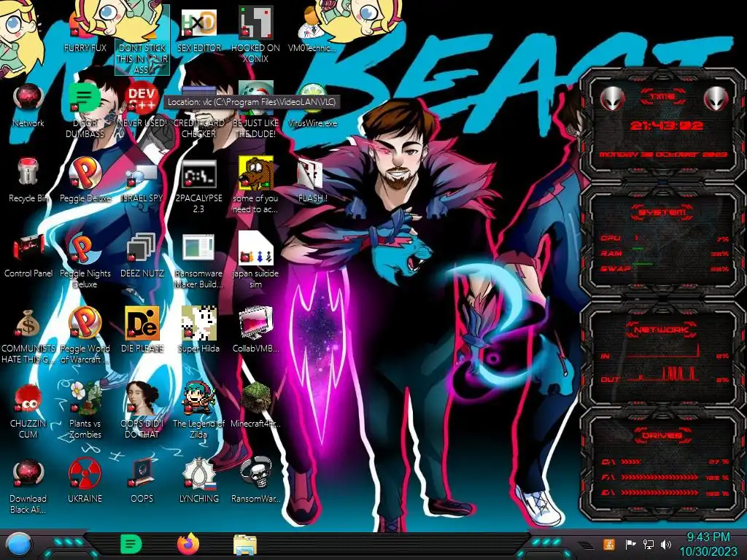Click the widget clock reading 21:43
747x560 pixels.
pos(667,125)
